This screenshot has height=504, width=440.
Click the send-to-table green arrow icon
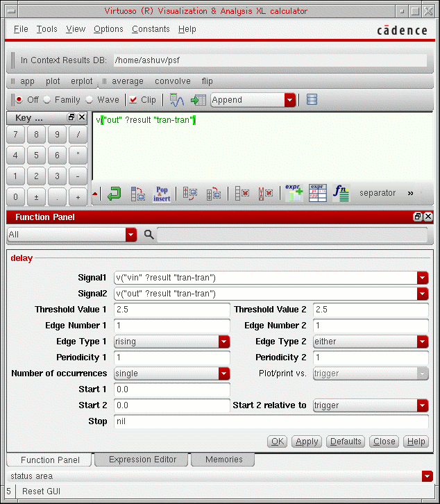point(198,100)
